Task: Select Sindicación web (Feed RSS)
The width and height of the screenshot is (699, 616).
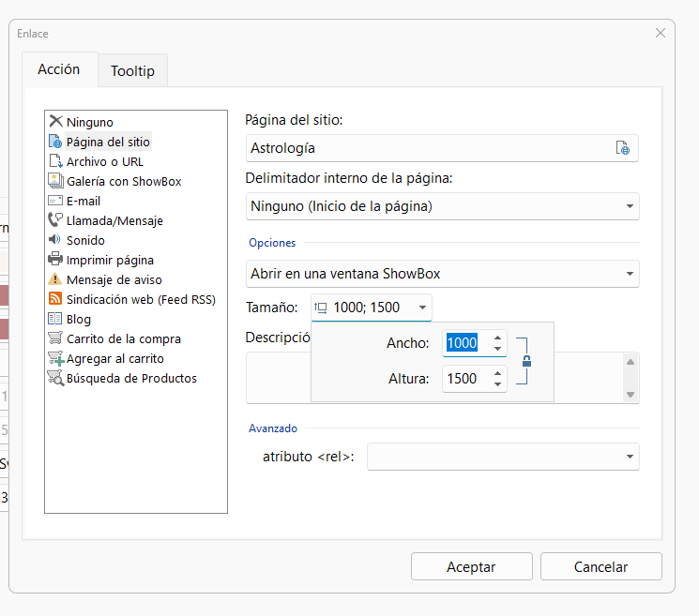Action: (140, 299)
